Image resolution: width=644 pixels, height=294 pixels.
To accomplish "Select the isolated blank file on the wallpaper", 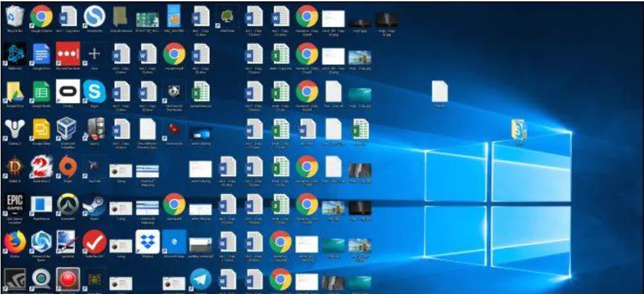I will (x=440, y=91).
